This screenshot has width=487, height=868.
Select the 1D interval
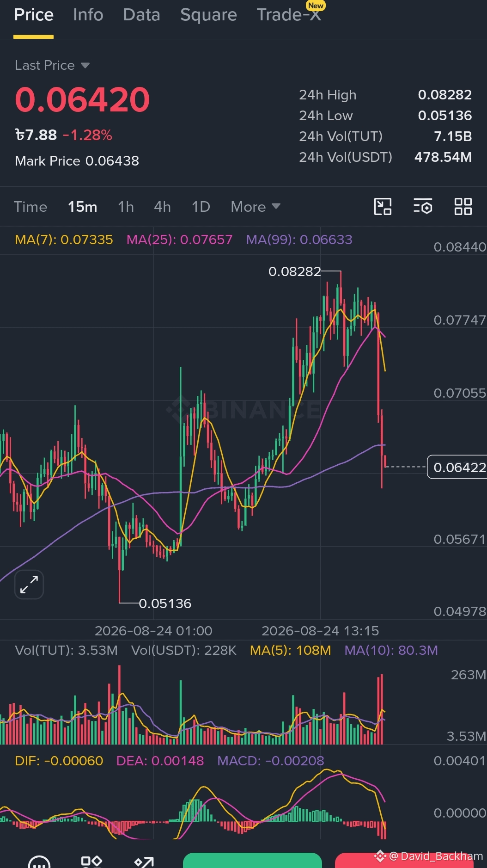tap(201, 207)
